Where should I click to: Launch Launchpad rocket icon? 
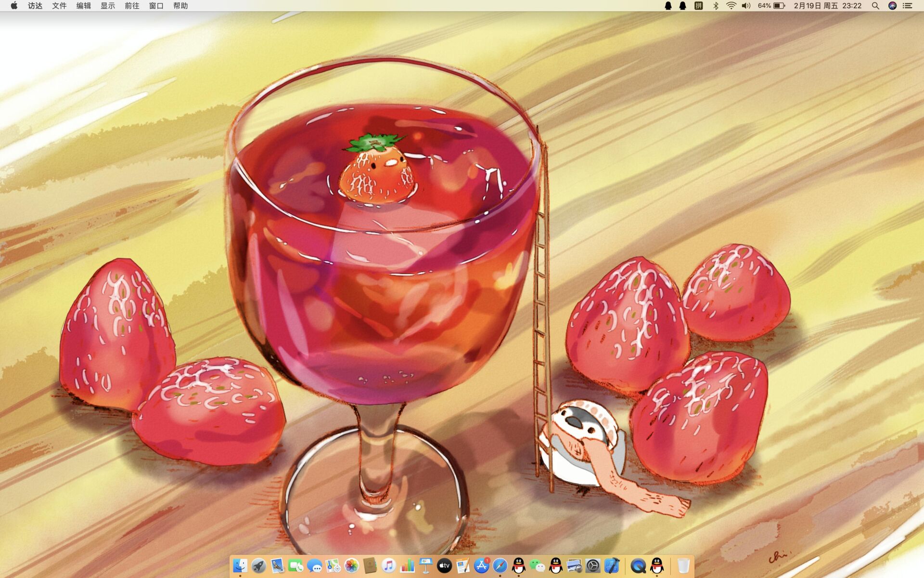tap(258, 565)
